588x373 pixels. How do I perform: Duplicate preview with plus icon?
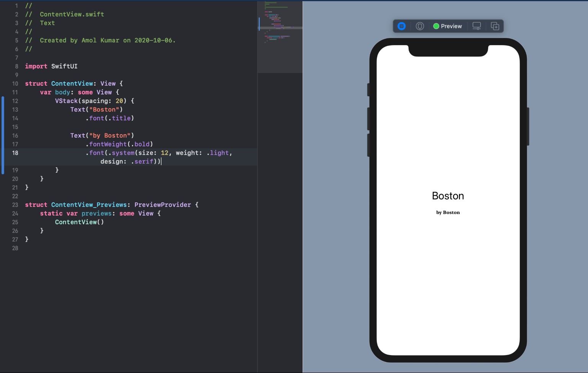click(495, 26)
